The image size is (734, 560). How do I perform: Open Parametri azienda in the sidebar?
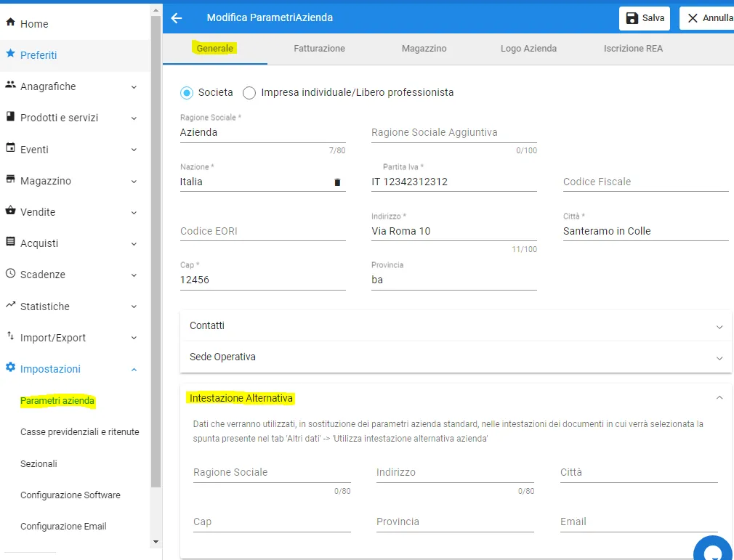pyautogui.click(x=57, y=401)
